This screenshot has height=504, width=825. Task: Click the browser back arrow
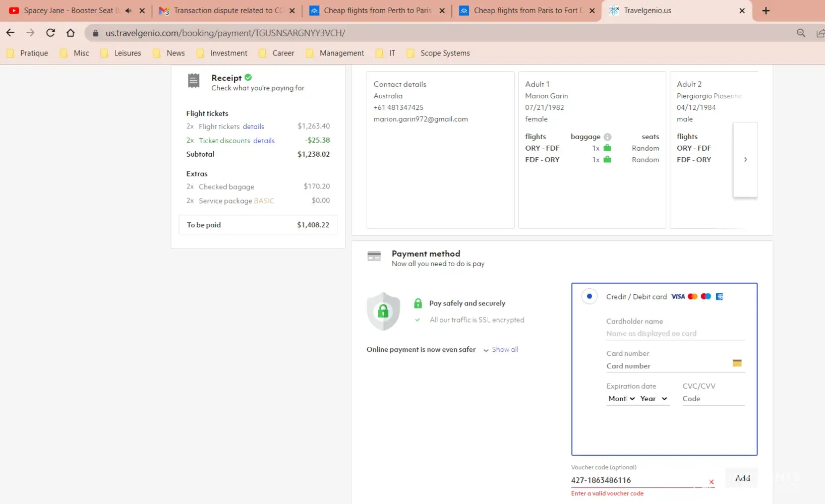point(10,33)
